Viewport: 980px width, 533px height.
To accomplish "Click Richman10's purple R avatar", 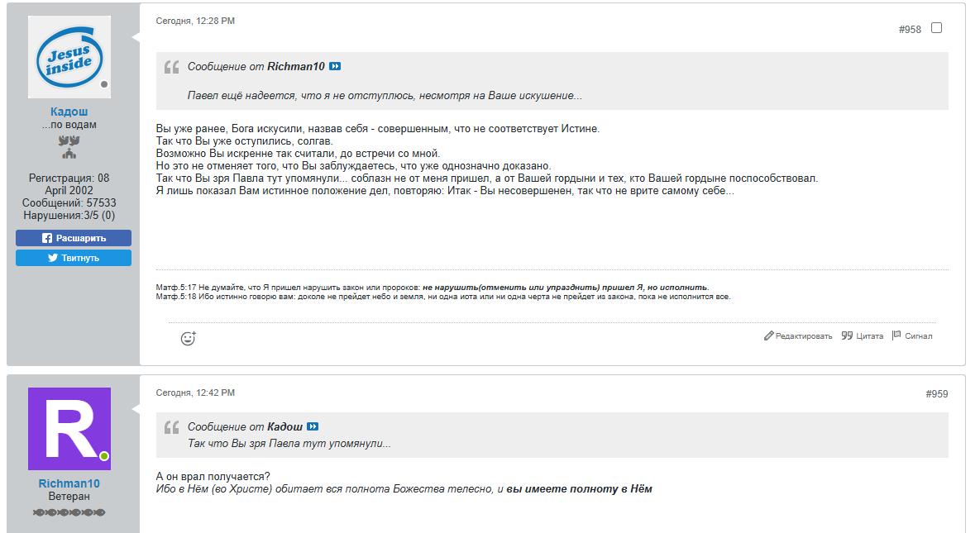I will coord(69,428).
